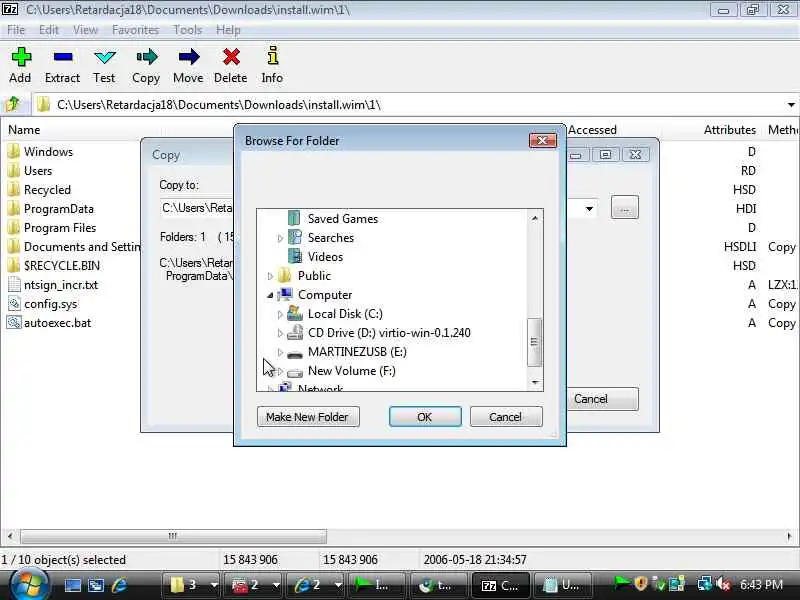This screenshot has width=800, height=600.
Task: Click the browse (...) button in Copy dialog
Action: (x=624, y=208)
